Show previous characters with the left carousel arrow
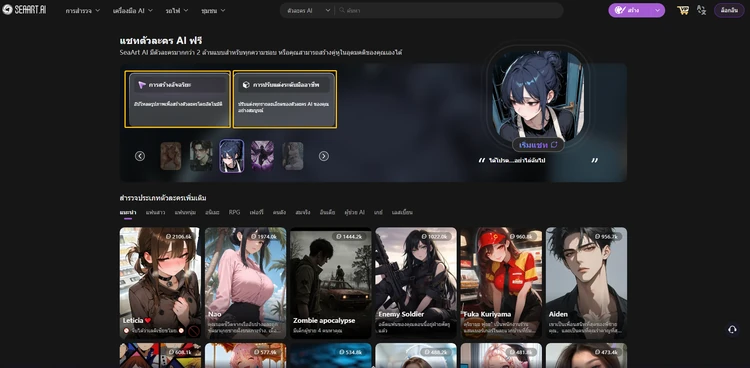The image size is (750, 368). click(x=140, y=156)
